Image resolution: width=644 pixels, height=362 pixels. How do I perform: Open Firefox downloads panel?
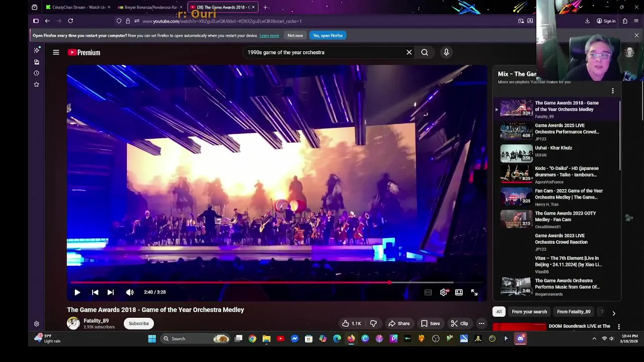(587, 21)
